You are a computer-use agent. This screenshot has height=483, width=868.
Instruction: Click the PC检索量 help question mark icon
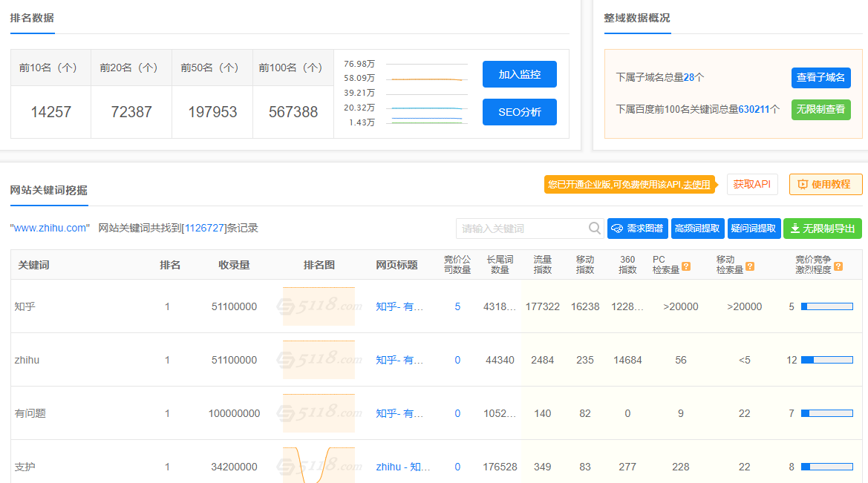point(686,266)
